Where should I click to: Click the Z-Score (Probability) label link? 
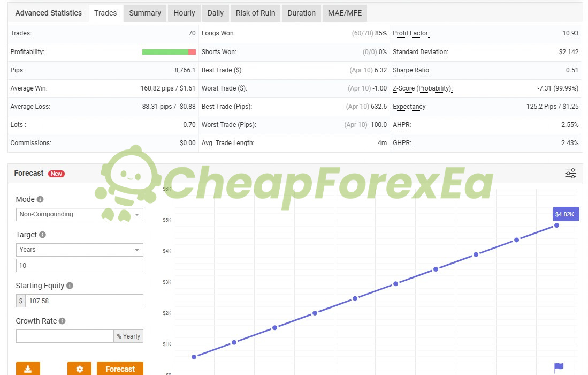(423, 88)
